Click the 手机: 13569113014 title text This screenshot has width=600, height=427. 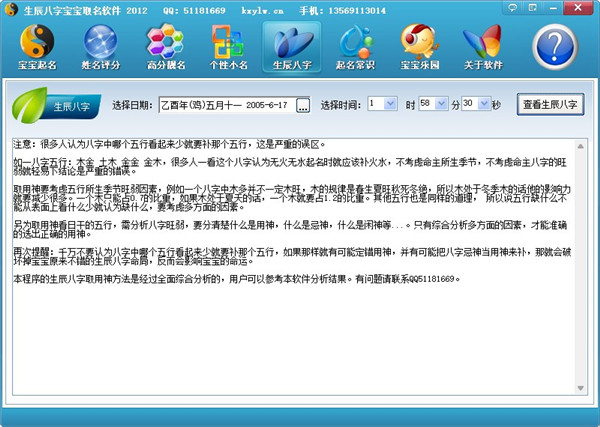coord(342,10)
